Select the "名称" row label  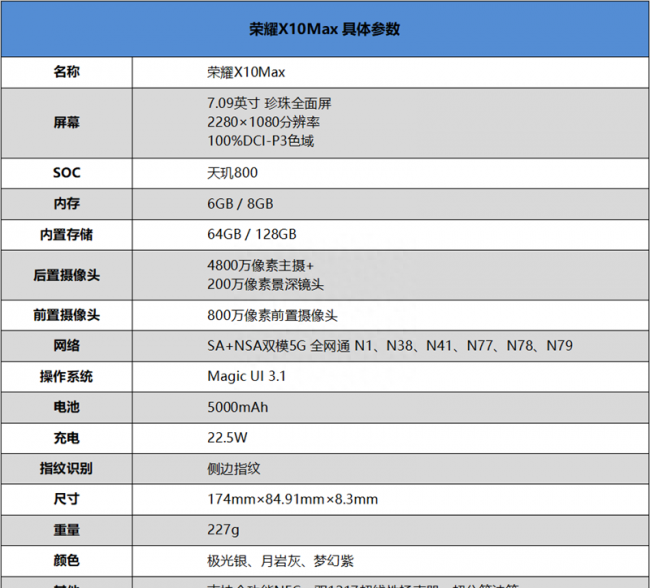coord(66,72)
